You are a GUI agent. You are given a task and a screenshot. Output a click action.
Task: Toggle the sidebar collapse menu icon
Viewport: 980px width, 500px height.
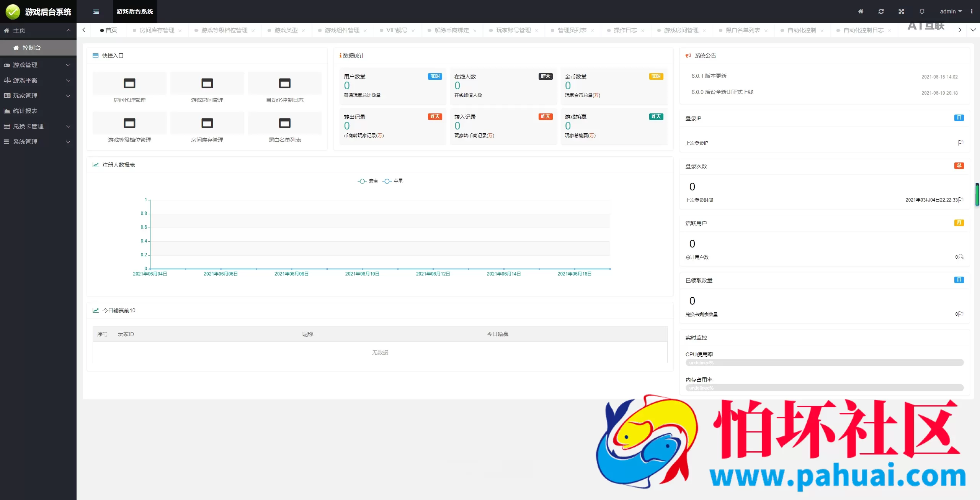(x=96, y=11)
